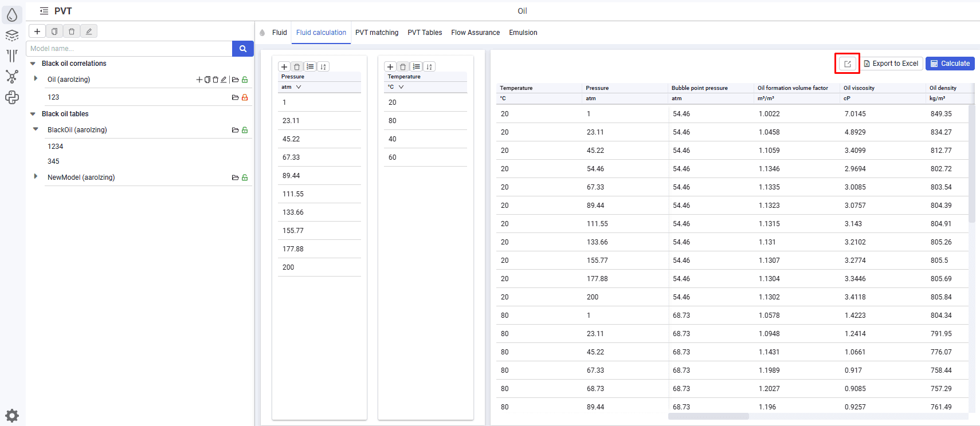Viewport: 980px width, 426px height.
Task: Collapse the Black oil tables group
Action: point(33,114)
